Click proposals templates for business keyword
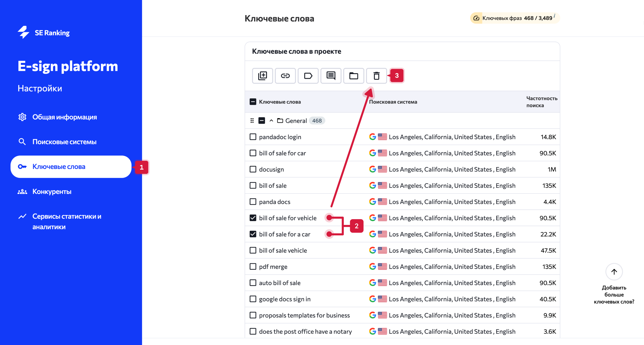 coord(304,315)
